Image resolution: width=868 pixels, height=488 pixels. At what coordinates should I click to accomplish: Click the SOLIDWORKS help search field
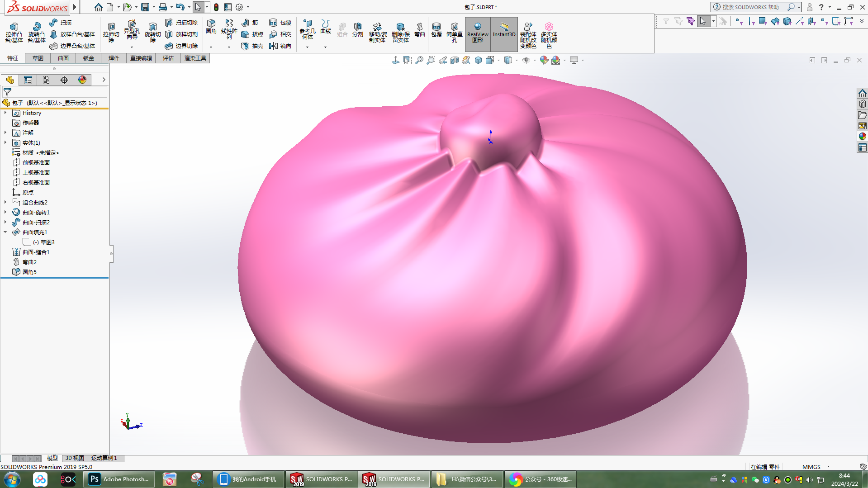(x=753, y=7)
